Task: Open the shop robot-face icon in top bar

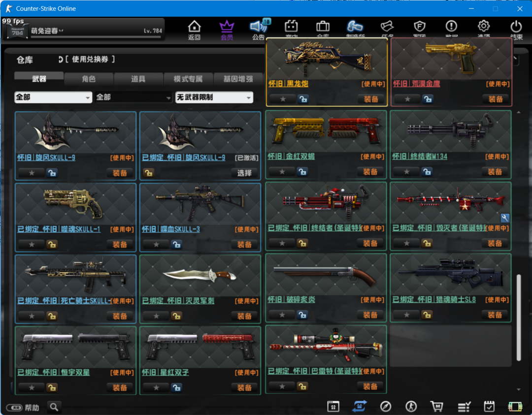Action: [x=291, y=27]
